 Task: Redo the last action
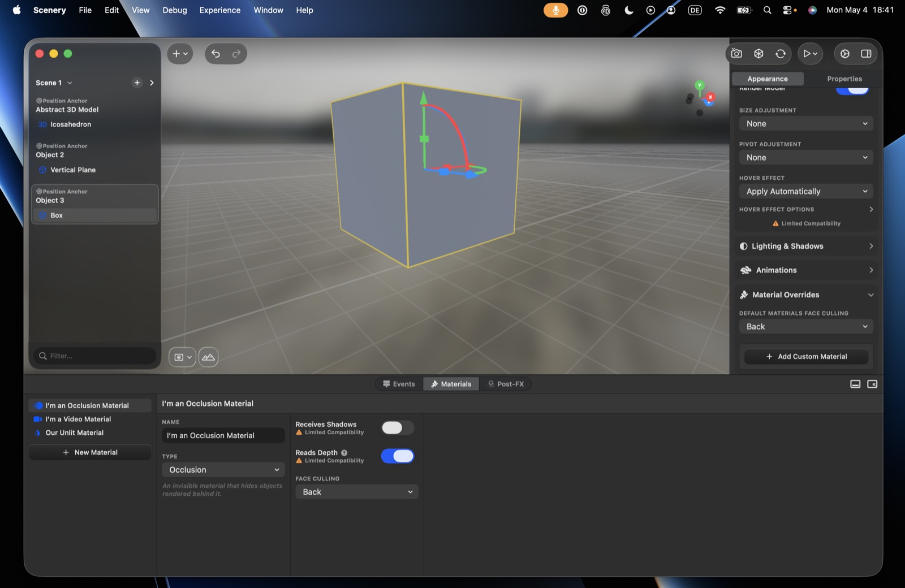(236, 54)
